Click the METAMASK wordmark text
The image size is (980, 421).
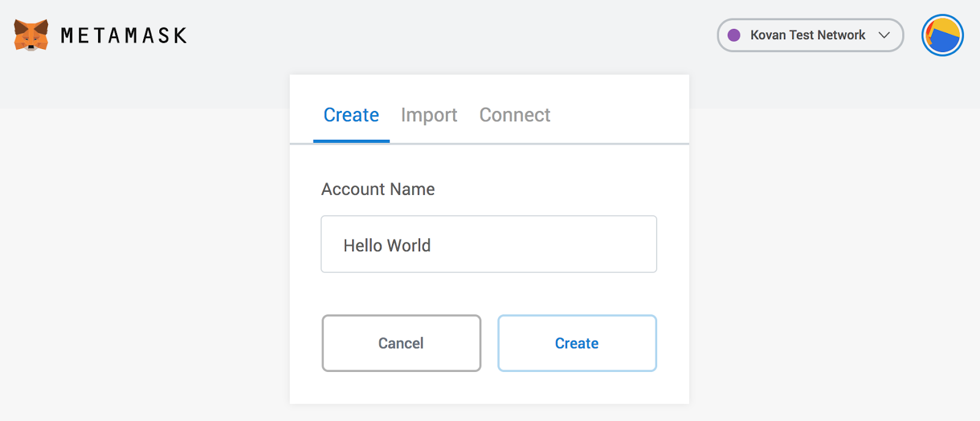[x=124, y=36]
